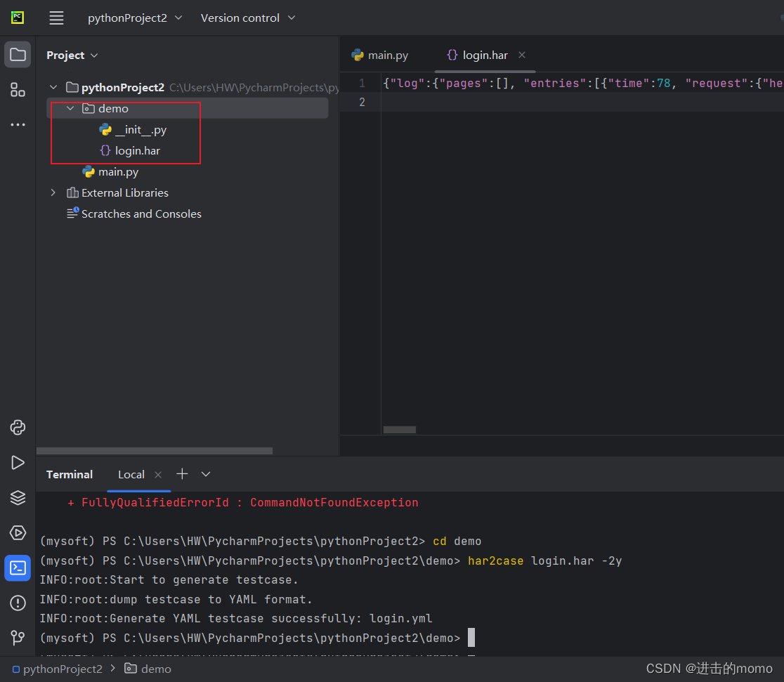Open the Python Console
The width and height of the screenshot is (784, 682).
click(x=18, y=427)
